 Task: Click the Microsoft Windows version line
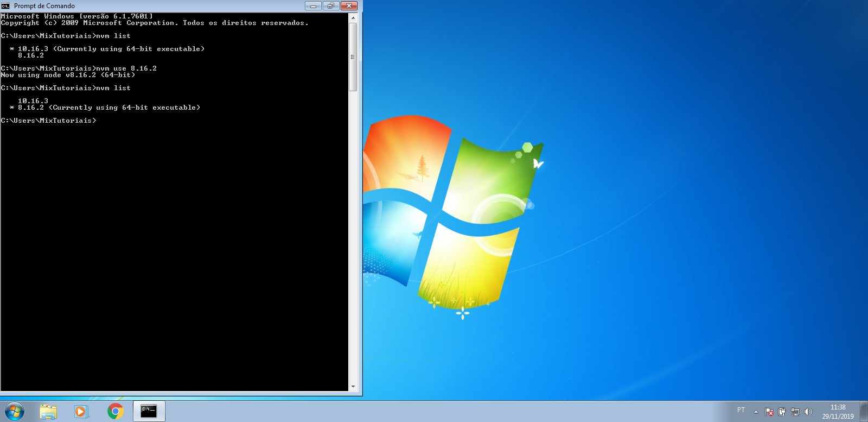point(77,16)
